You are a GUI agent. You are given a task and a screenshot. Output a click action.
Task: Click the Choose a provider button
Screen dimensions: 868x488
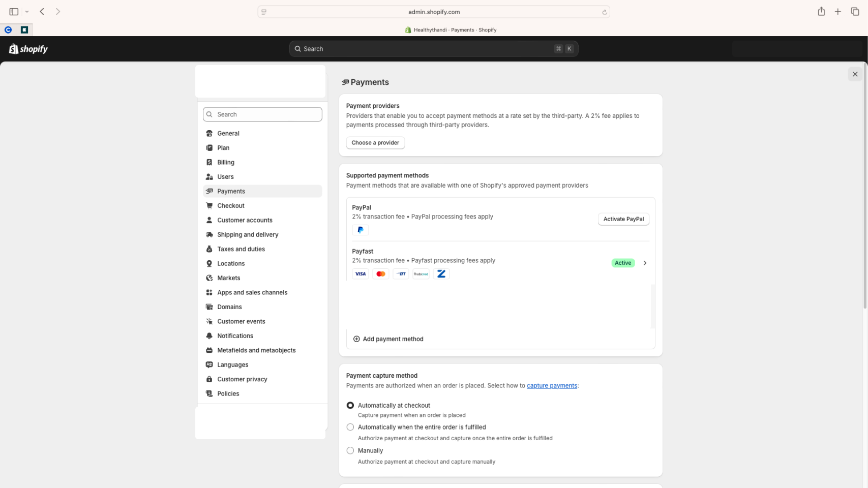click(x=375, y=142)
